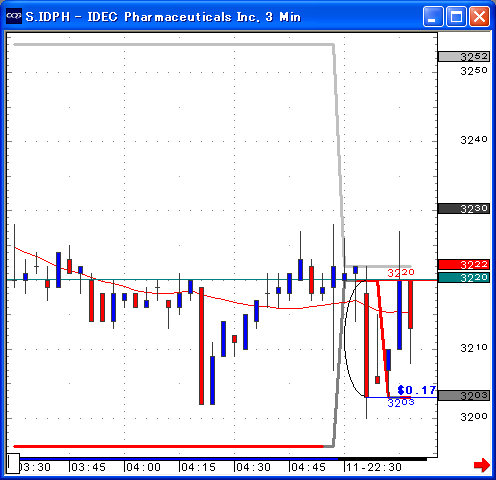This screenshot has height=480, width=496.
Task: Click the red horizontal line at chart bottom
Action: [168, 446]
